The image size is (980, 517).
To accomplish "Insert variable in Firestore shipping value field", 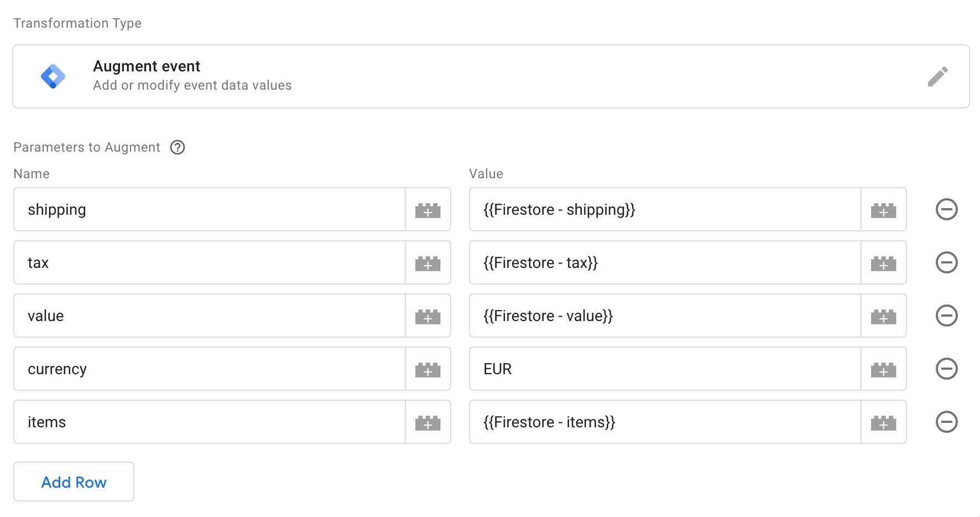I will (x=884, y=209).
